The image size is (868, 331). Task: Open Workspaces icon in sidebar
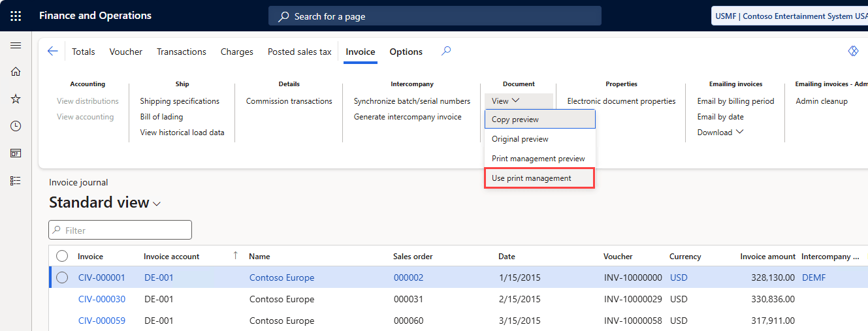(16, 153)
